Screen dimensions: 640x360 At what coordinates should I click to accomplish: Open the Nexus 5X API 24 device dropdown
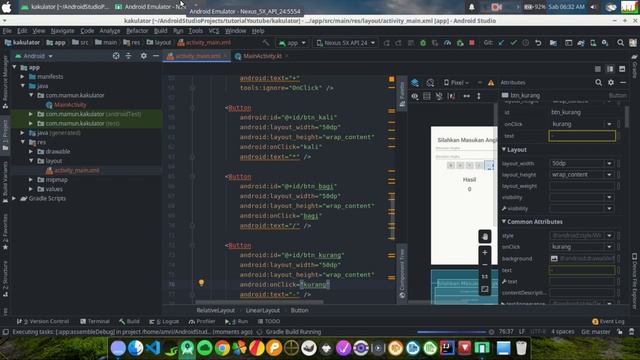pos(346,43)
